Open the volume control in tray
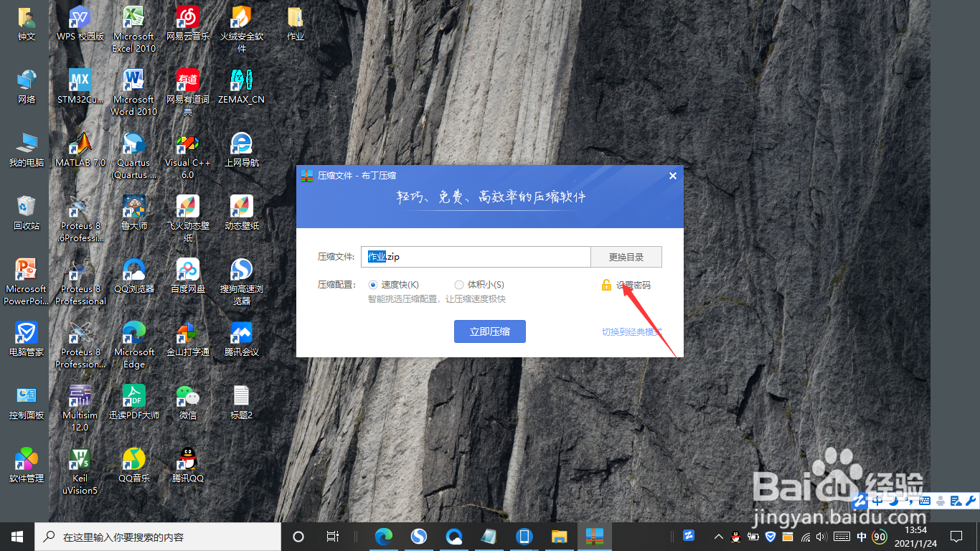Screen dimensions: 980x551 point(821,537)
